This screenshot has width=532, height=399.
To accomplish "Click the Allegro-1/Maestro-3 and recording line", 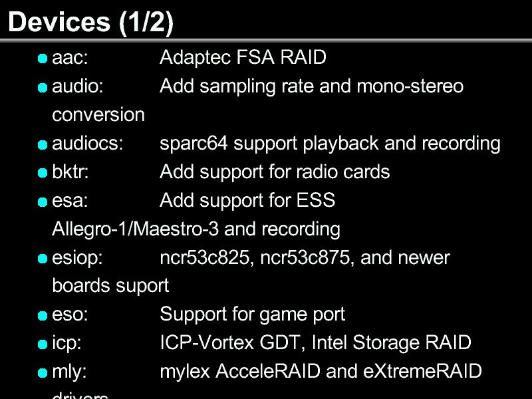I will 196,229.
